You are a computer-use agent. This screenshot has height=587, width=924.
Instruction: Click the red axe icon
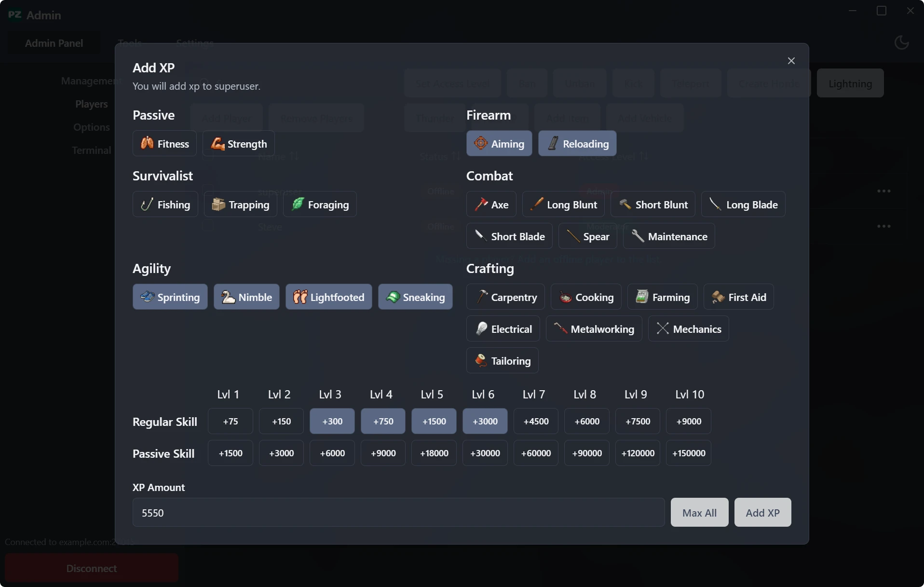coord(481,205)
